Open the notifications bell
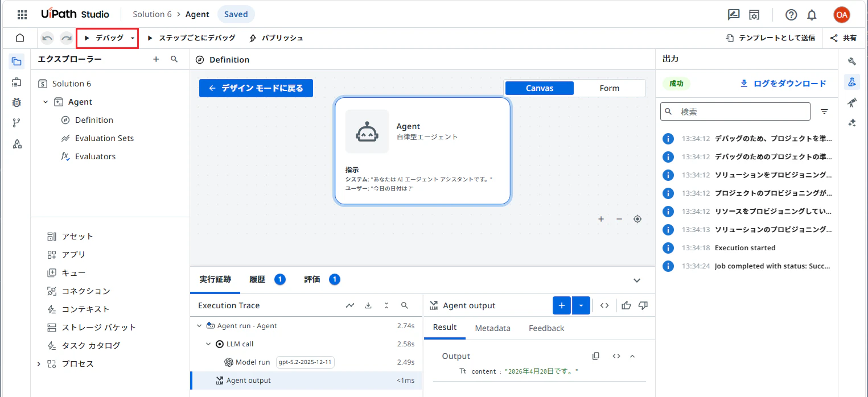This screenshot has height=397, width=868. 812,15
